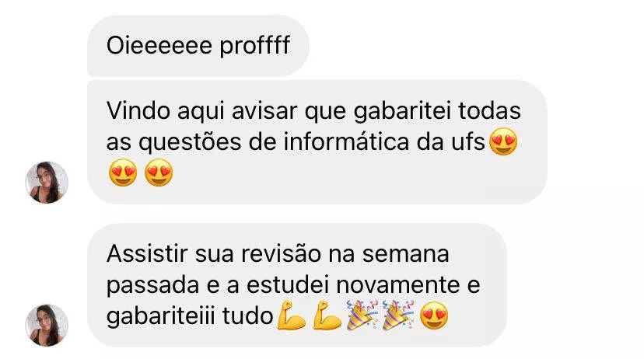644x359 pixels.
Task: Click the word 'Vindo' starting the second message
Action: (x=138, y=111)
